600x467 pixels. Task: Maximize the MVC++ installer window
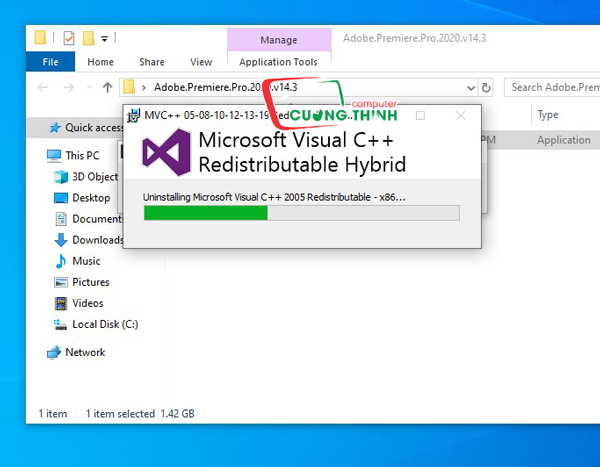[x=420, y=116]
